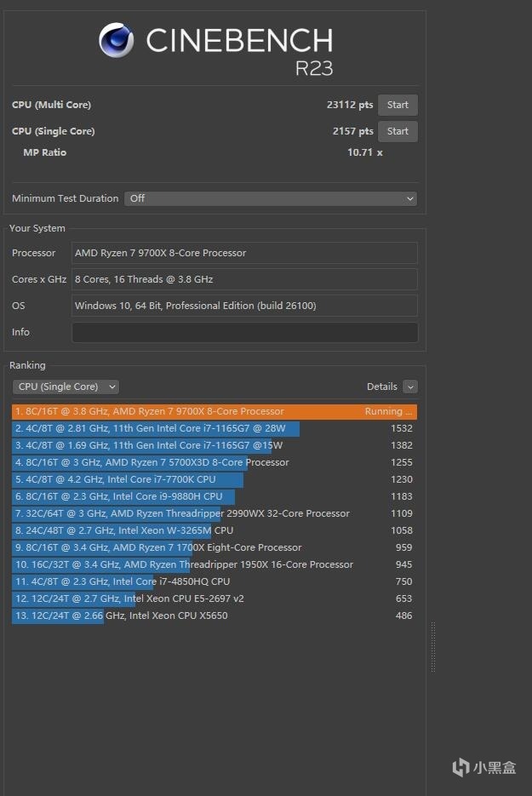The image size is (532, 796).
Task: Click the Details label in Ranking
Action: point(381,387)
